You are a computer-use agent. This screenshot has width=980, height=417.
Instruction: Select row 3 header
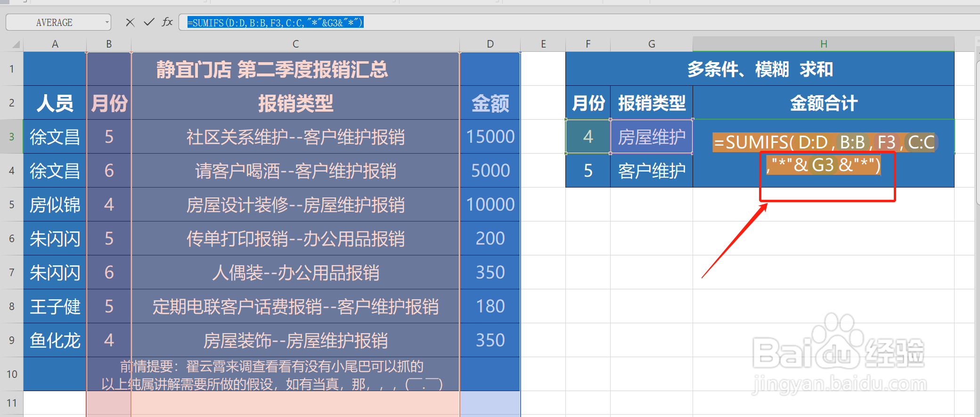(x=11, y=137)
